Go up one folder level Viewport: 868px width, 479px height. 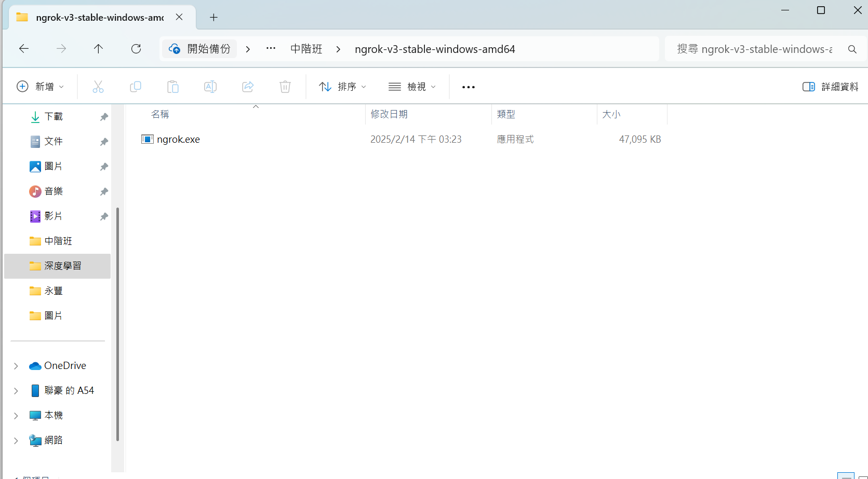click(x=98, y=49)
